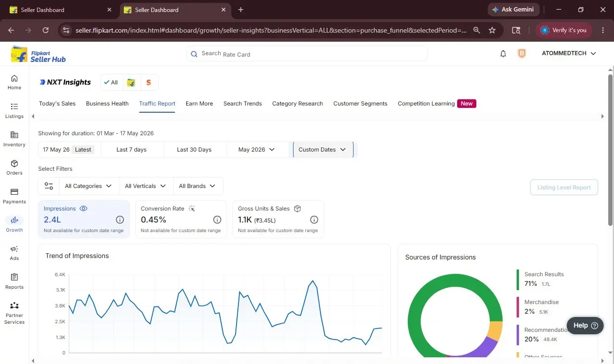This screenshot has height=364, width=614.
Task: Open the Ads section
Action: click(14, 253)
